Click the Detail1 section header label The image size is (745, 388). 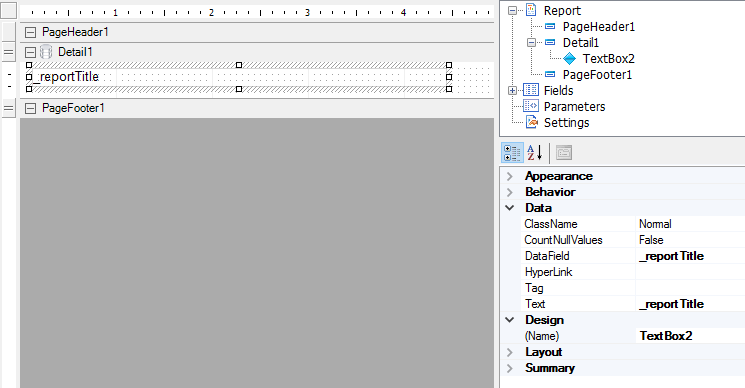pyautogui.click(x=75, y=52)
